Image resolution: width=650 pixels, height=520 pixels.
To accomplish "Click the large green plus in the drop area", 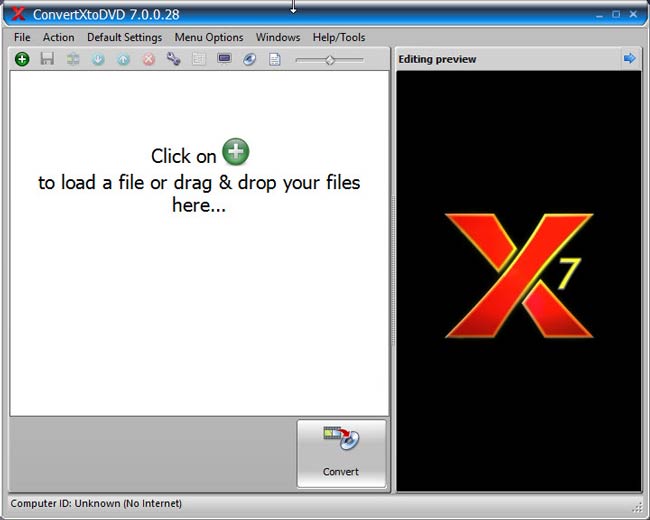I will pyautogui.click(x=236, y=152).
